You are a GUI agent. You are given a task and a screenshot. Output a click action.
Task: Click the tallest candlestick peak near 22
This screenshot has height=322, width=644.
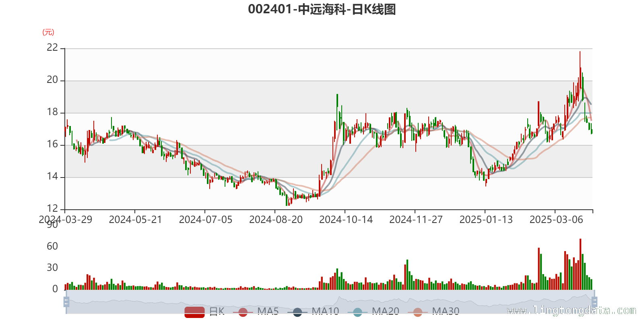[580, 70]
